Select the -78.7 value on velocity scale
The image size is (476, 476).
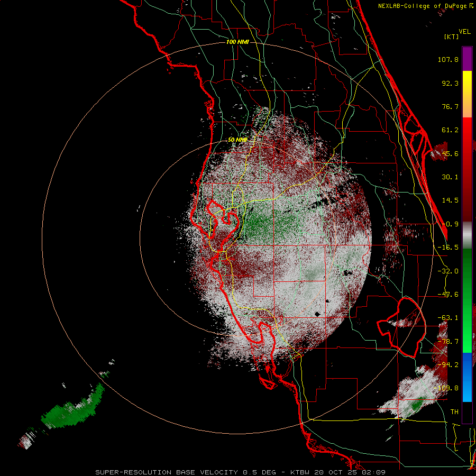click(448, 342)
